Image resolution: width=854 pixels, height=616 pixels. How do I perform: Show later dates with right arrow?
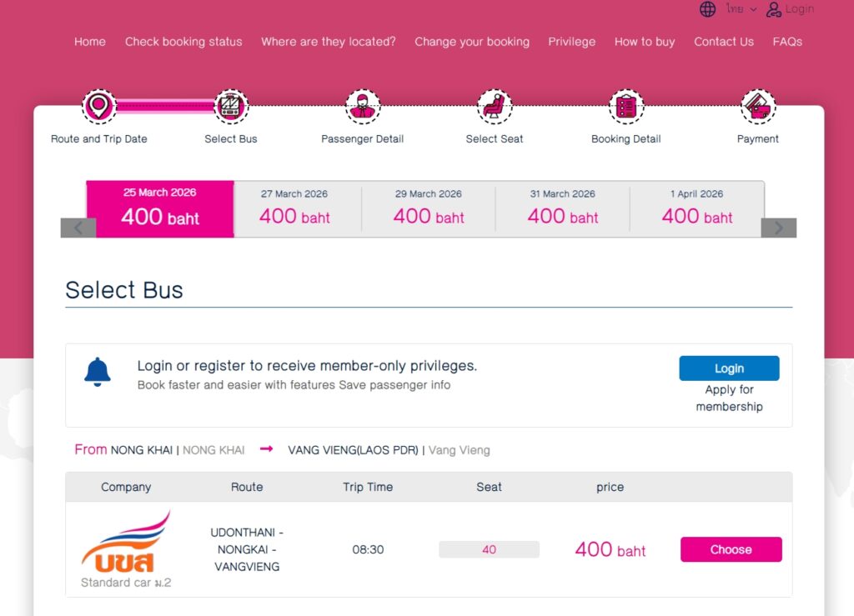[779, 228]
